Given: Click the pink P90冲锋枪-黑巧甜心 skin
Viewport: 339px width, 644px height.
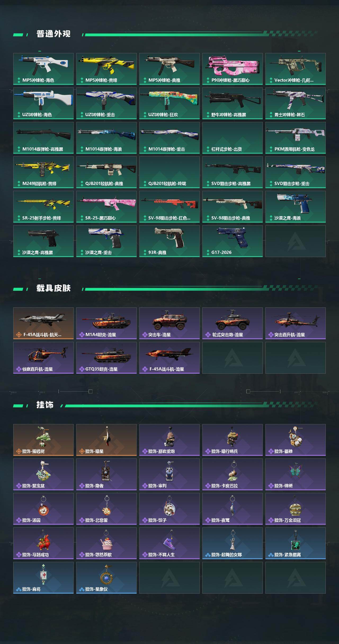Looking at the screenshot, I should [x=233, y=69].
